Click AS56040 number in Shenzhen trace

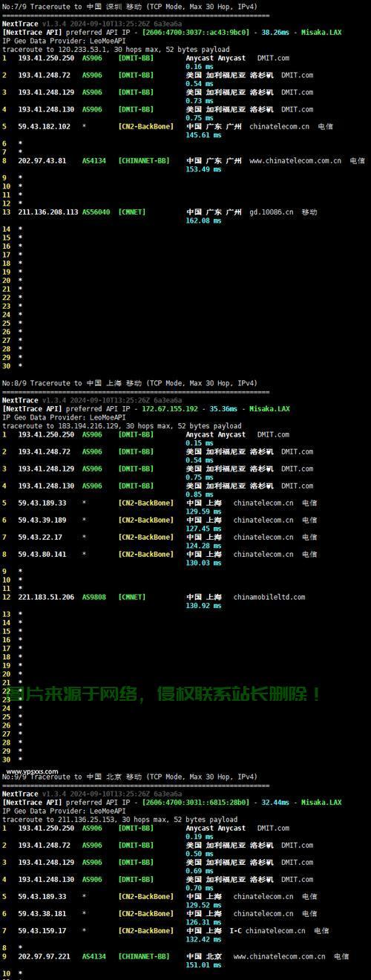click(x=96, y=212)
